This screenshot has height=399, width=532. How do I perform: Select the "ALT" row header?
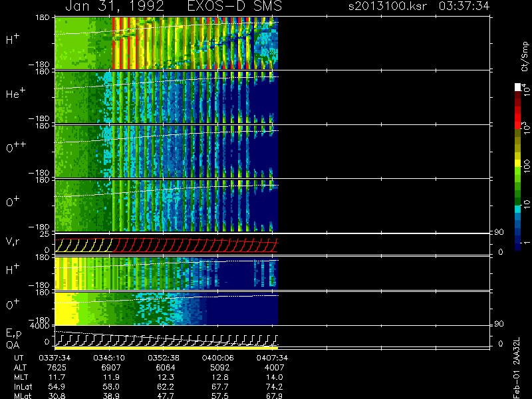[x=20, y=368]
